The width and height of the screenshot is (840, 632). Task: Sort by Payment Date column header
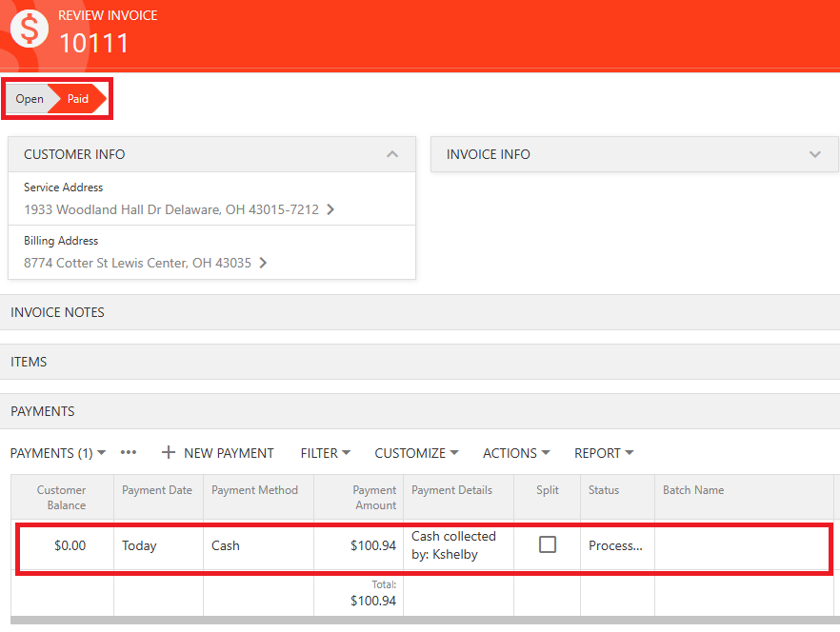pos(158,497)
